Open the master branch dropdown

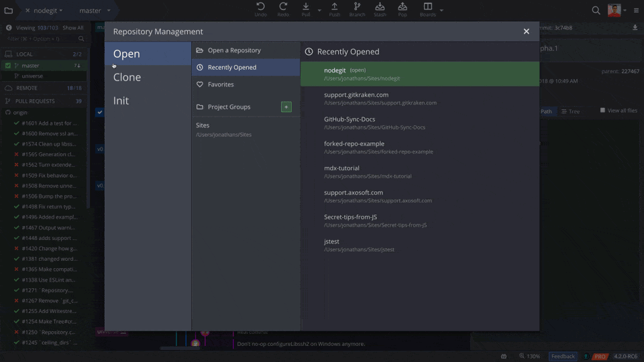tap(109, 11)
